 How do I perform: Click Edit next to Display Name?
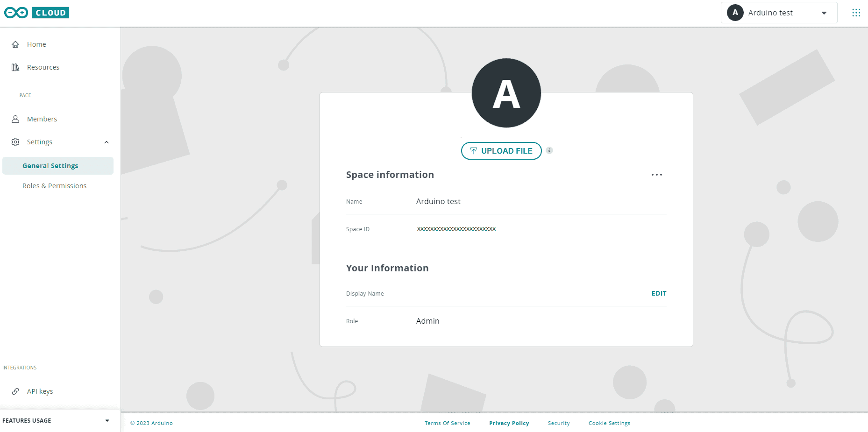coord(659,293)
